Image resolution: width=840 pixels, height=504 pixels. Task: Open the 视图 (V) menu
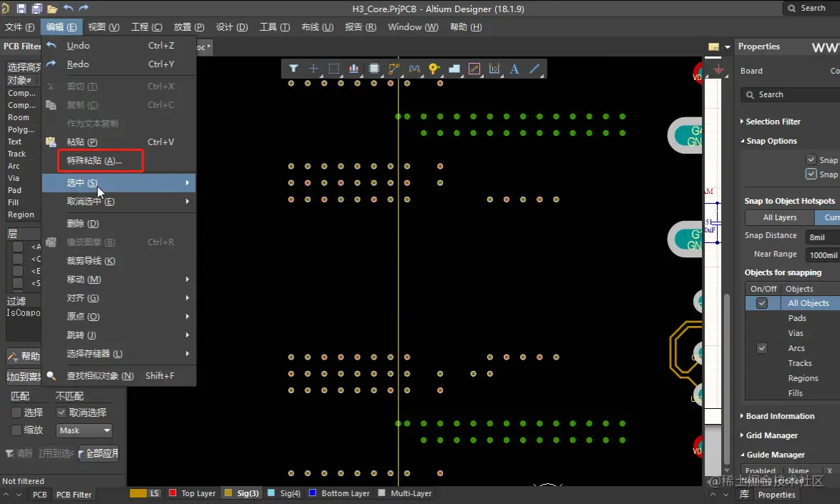[104, 26]
